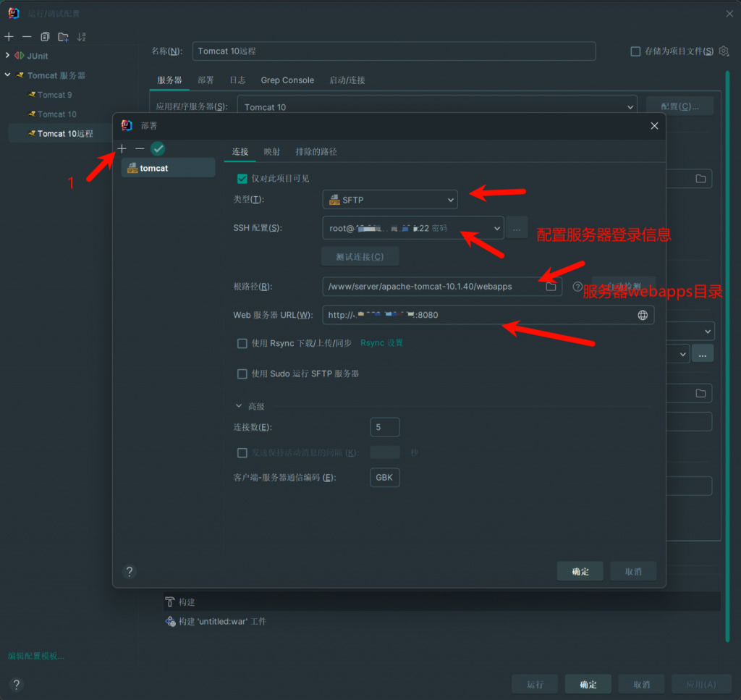Click the add server plus icon in deployment dialog

pos(122,148)
